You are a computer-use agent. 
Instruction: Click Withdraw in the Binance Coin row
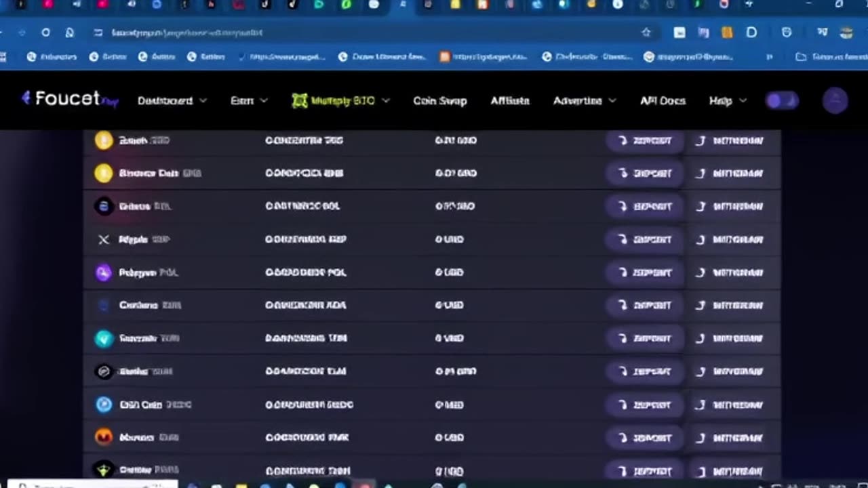[x=730, y=174]
